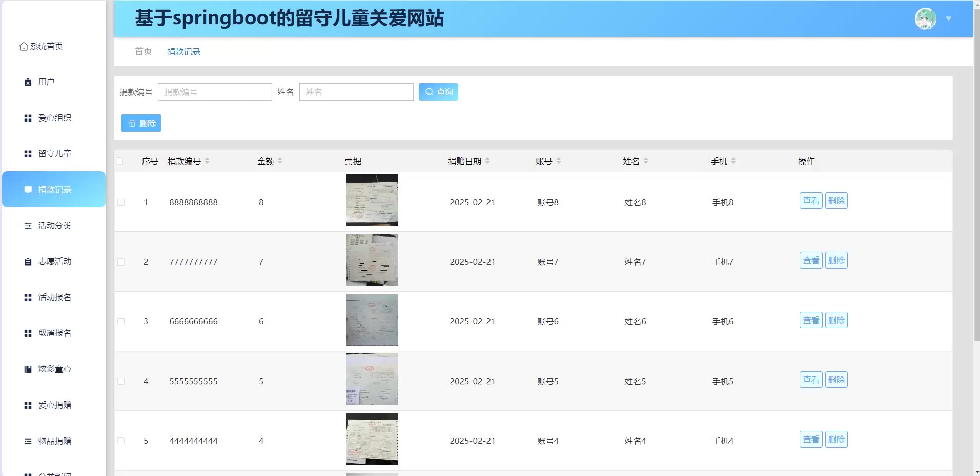Open dropdown arrow next to user avatar
This screenshot has height=476, width=980.
tap(949, 19)
